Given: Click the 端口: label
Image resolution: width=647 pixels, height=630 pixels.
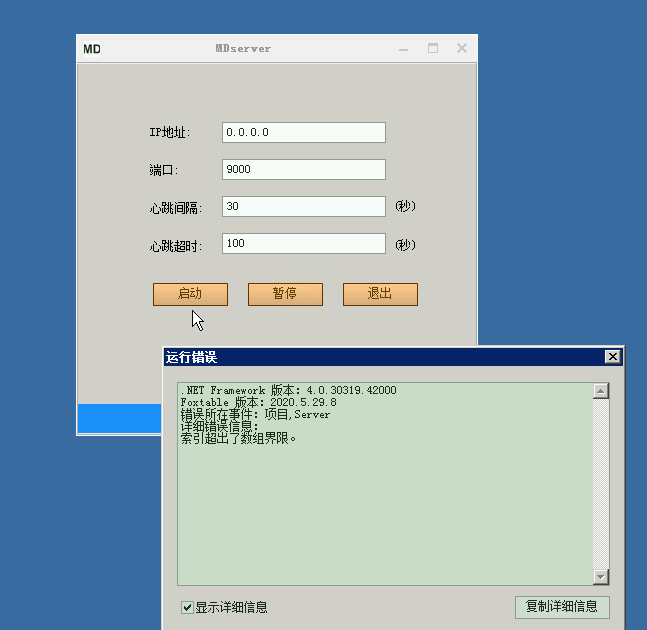Looking at the screenshot, I should pos(164,170).
